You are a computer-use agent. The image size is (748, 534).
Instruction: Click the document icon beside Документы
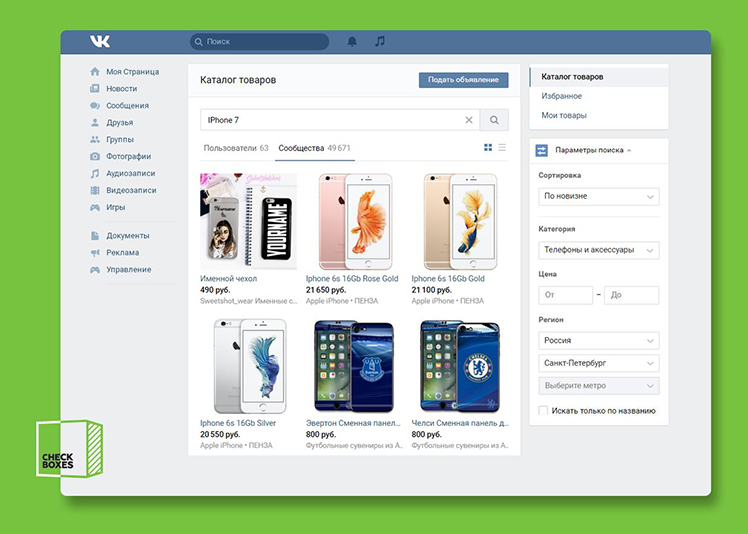(x=95, y=236)
